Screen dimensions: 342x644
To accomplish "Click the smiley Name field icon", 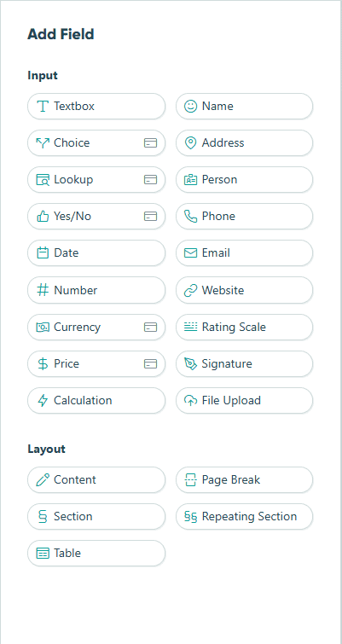I will [190, 106].
